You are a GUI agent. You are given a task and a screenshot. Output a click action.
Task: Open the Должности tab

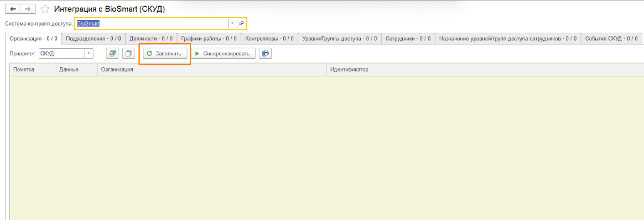click(x=151, y=39)
